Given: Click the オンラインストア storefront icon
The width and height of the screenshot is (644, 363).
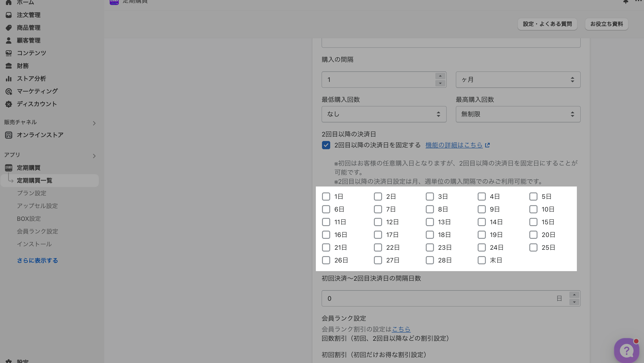Looking at the screenshot, I should [x=8, y=135].
